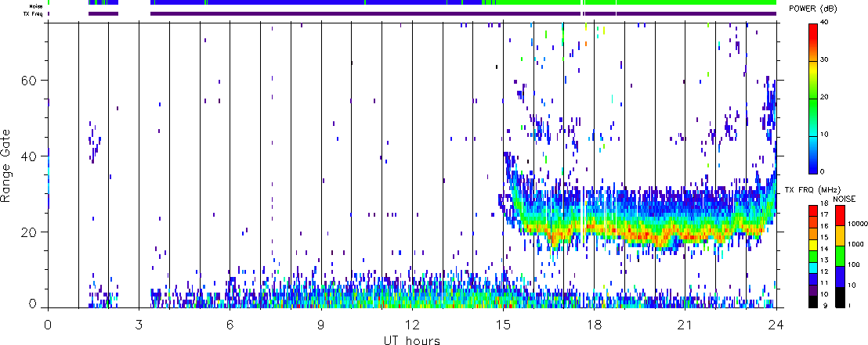Image resolution: width=868 pixels, height=345 pixels.
Task: Click the 'Range Gate' y-axis title
Action: click(6, 165)
